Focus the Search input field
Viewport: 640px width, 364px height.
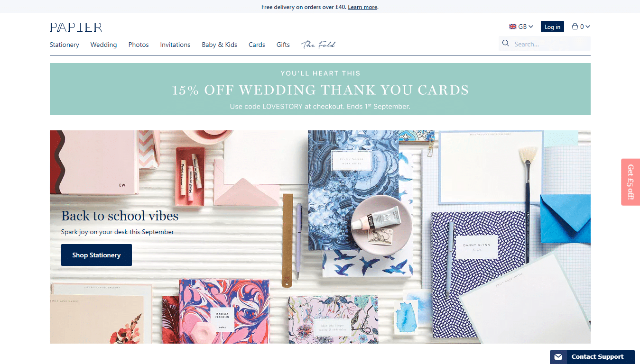pos(545,44)
